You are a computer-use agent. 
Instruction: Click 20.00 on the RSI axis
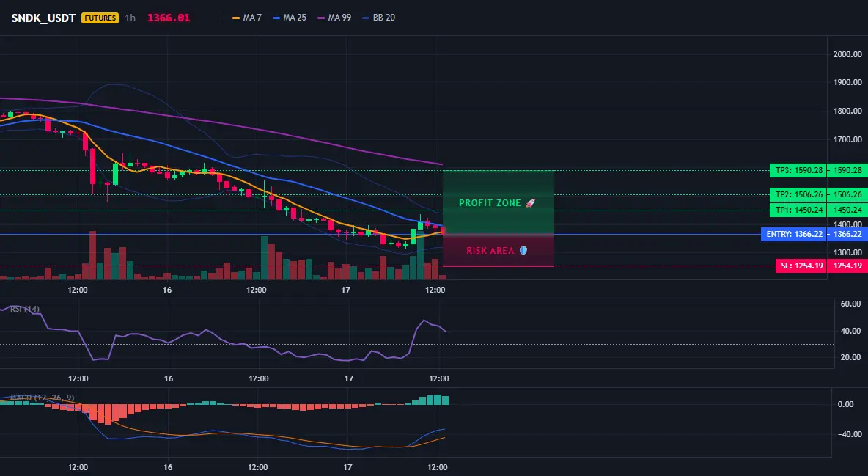850,357
